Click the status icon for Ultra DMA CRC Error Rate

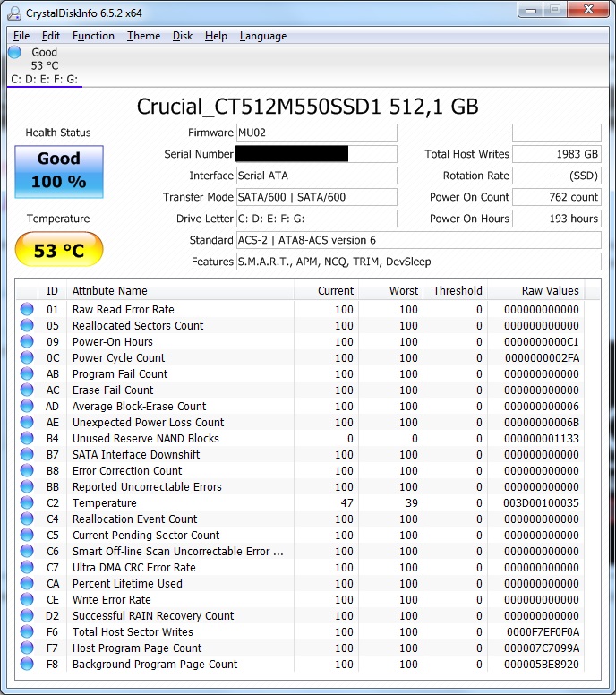coord(27,567)
